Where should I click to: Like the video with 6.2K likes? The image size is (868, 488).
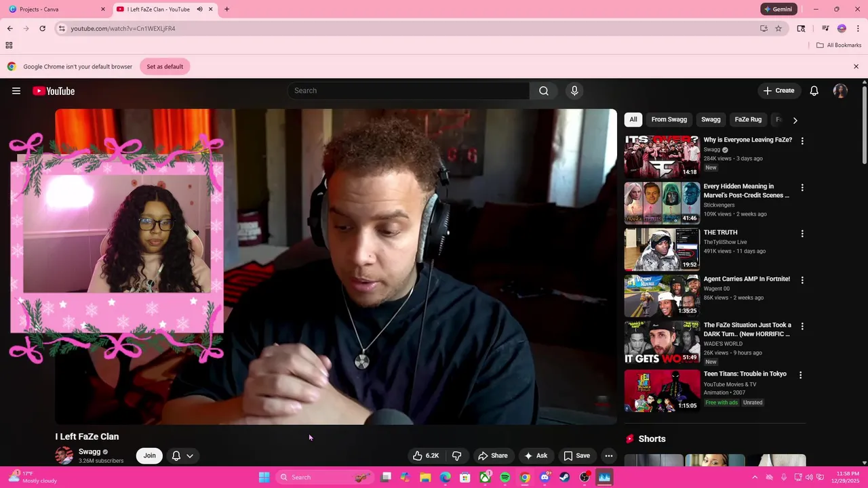[x=426, y=455]
